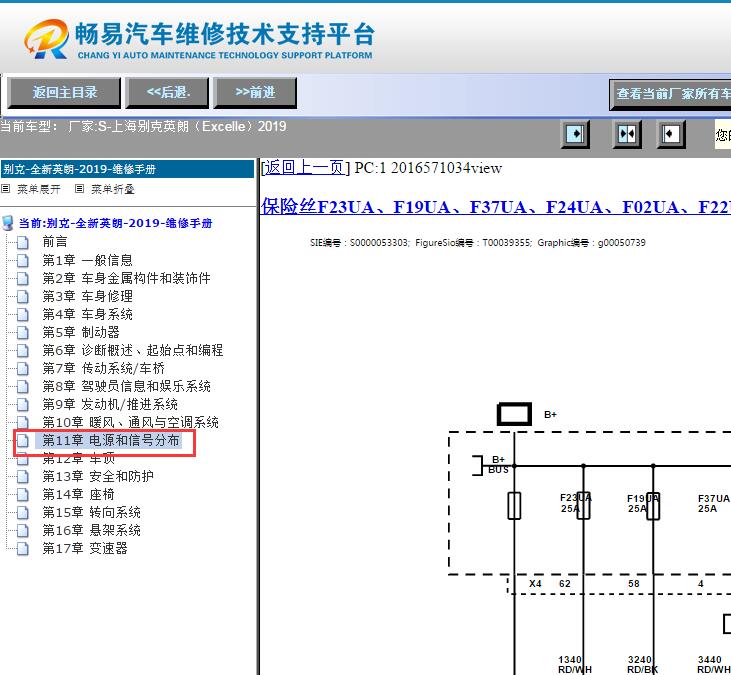
Task: Open the 保险丝F23UA heading link
Action: (x=495, y=207)
